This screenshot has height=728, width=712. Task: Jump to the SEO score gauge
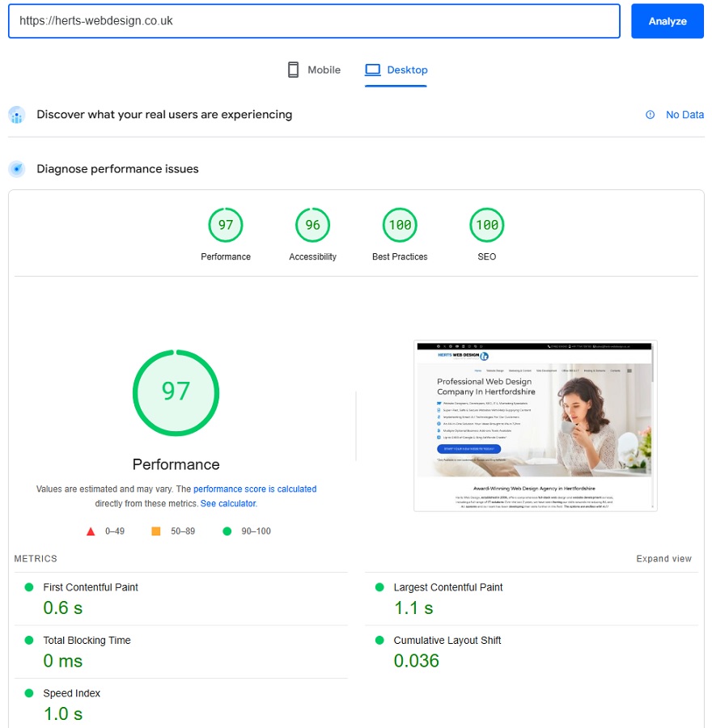point(487,225)
